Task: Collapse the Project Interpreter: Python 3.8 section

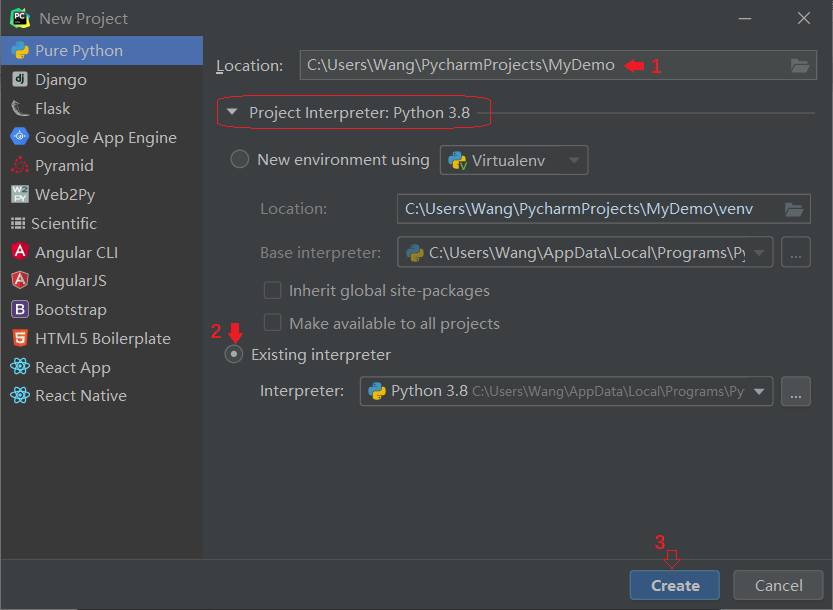Action: coord(232,113)
